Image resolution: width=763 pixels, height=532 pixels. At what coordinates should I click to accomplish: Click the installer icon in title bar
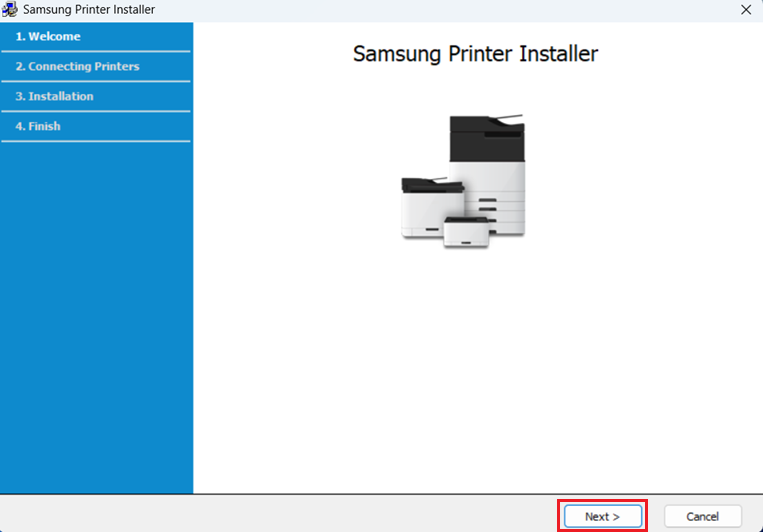tap(10, 9)
